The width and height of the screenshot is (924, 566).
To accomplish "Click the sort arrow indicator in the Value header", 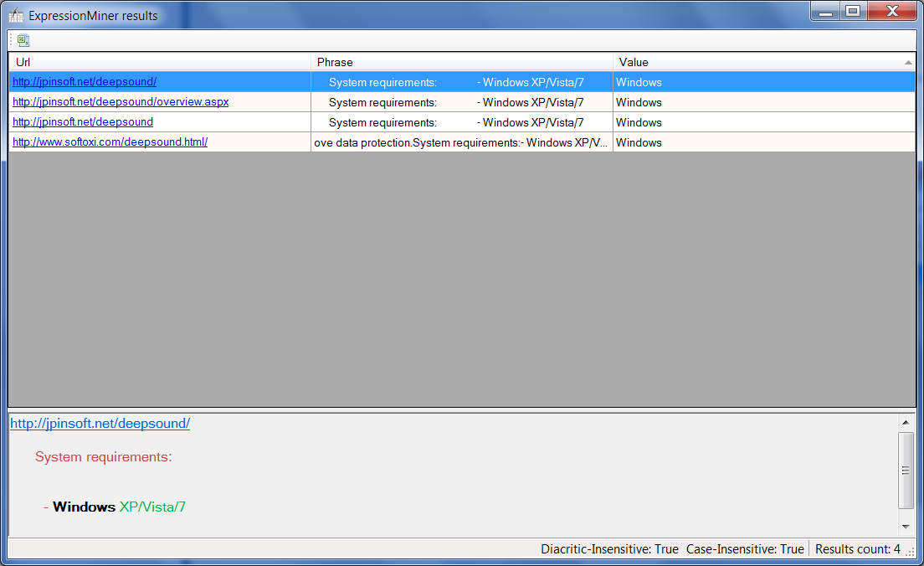I will click(x=908, y=63).
